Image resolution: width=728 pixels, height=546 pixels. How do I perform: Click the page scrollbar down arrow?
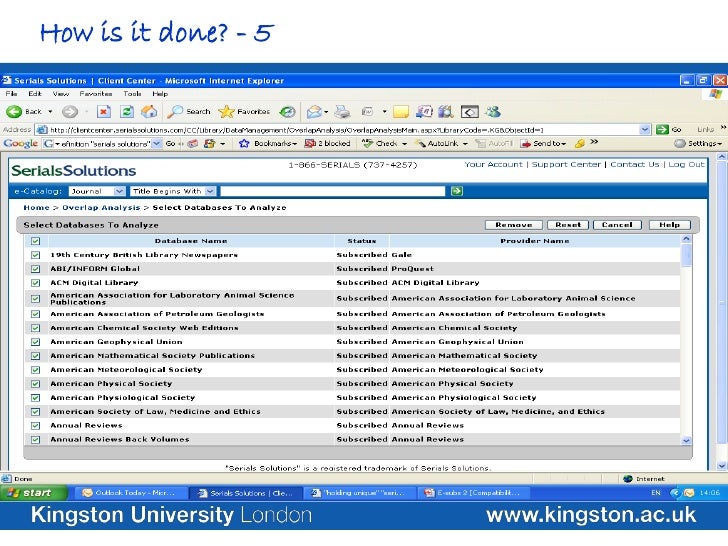(x=722, y=466)
